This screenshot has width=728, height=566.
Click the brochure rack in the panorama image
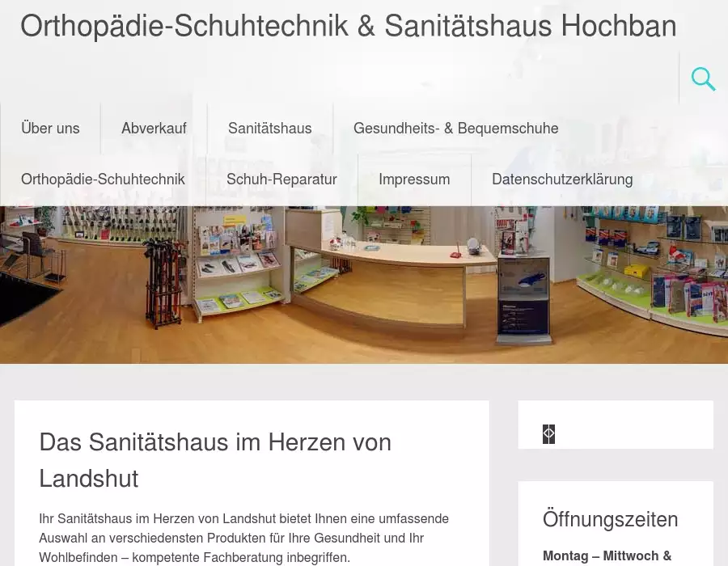click(238, 264)
